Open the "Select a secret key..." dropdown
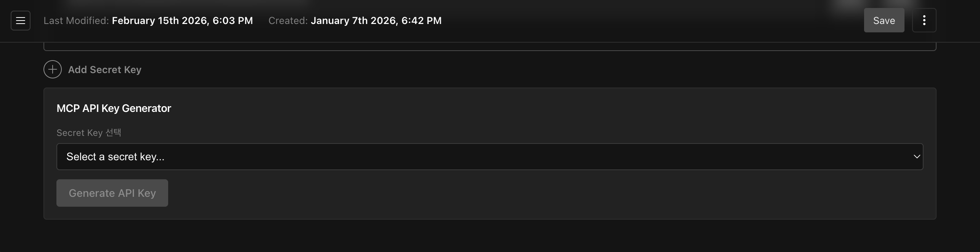Image resolution: width=980 pixels, height=252 pixels. click(x=490, y=156)
